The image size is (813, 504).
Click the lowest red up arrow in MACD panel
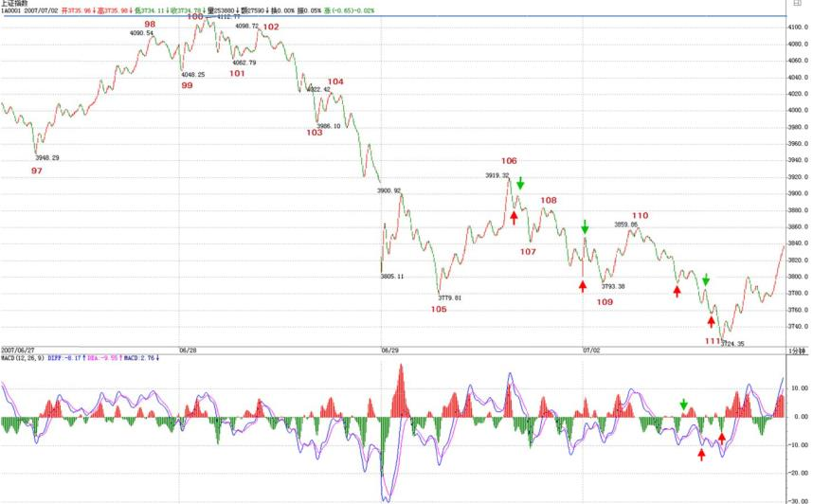point(701,455)
